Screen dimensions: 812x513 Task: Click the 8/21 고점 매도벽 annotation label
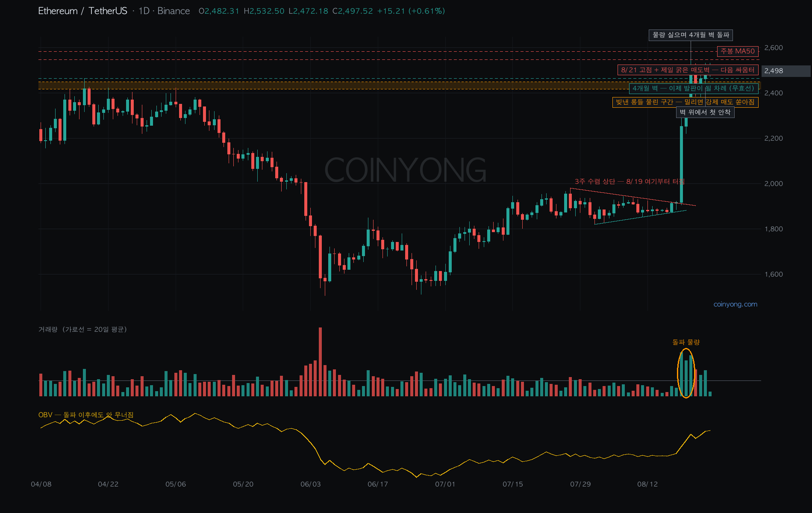pos(688,70)
